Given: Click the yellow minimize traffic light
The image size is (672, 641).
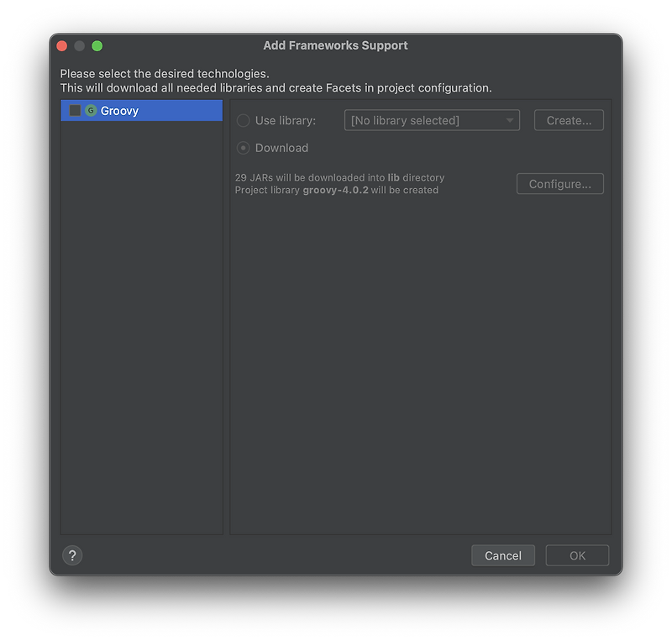Looking at the screenshot, I should point(79,45).
